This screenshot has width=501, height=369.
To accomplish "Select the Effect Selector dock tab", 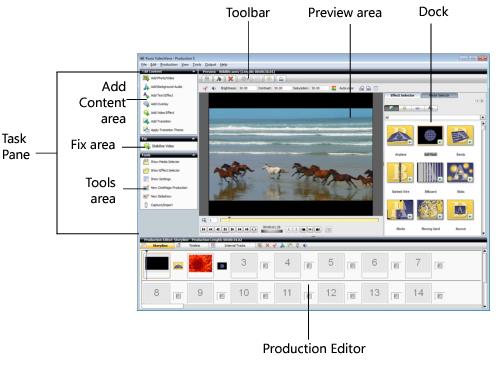I will pos(402,95).
